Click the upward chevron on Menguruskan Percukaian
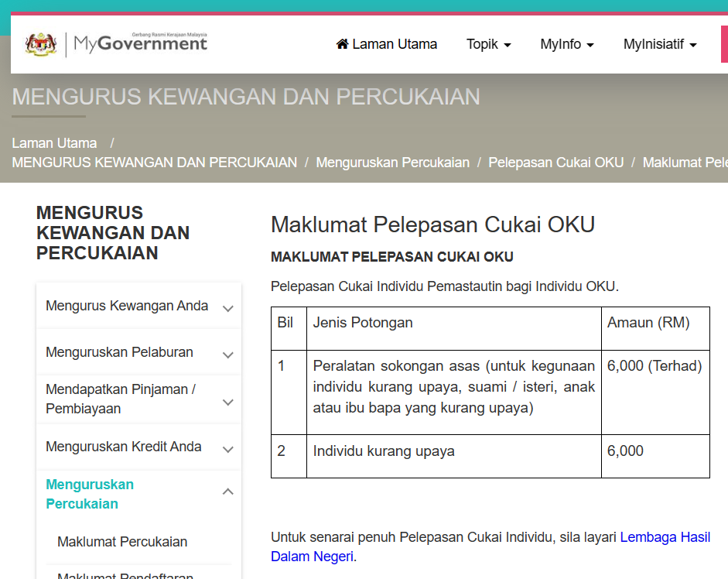728x579 pixels. [x=227, y=491]
